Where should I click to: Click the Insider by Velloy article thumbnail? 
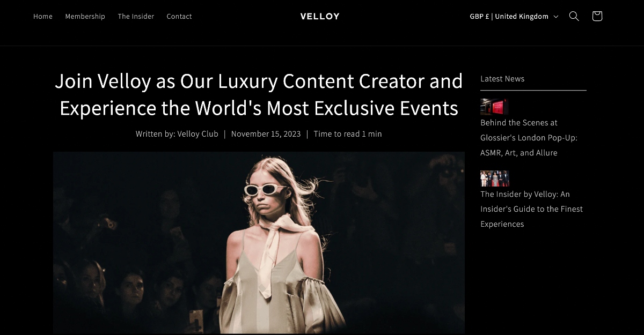click(494, 178)
